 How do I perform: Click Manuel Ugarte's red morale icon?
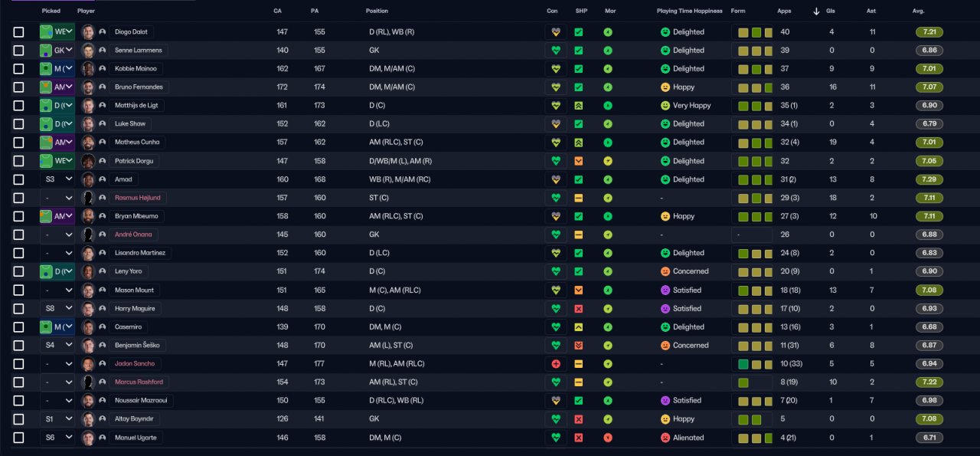point(608,438)
